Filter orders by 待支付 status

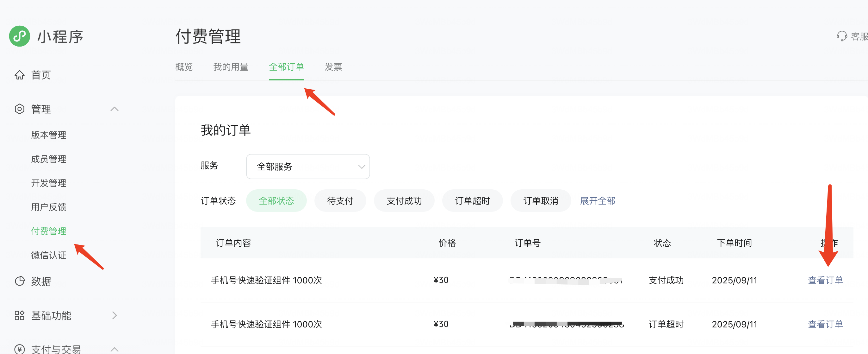point(340,201)
